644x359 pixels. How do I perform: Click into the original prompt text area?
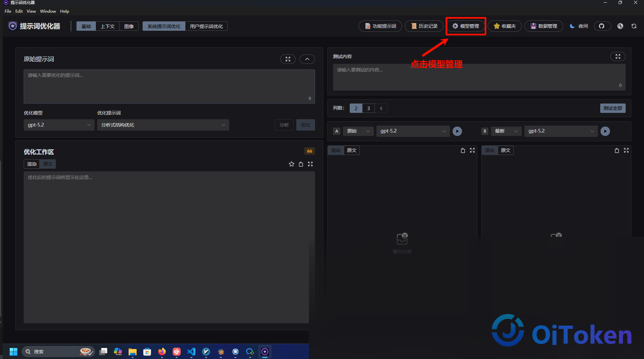tap(169, 86)
